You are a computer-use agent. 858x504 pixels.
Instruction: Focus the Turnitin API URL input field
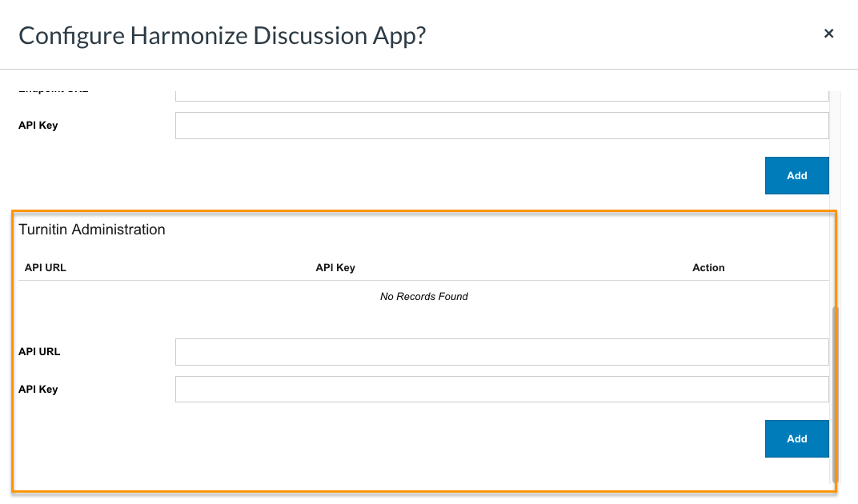[502, 352]
